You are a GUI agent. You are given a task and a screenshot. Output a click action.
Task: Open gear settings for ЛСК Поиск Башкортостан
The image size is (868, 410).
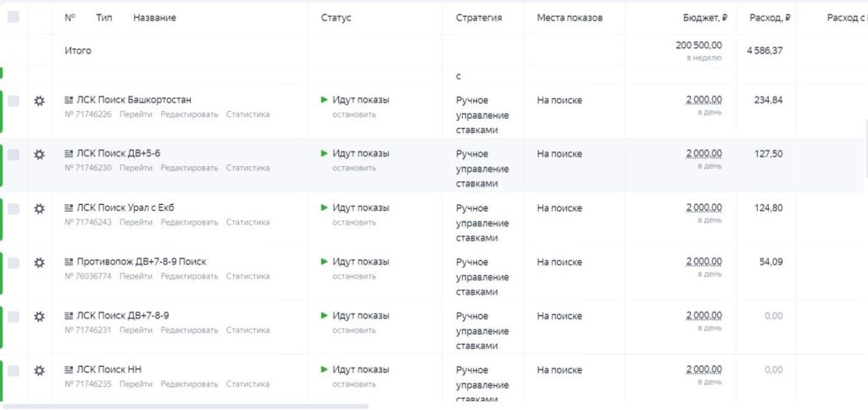pos(39,101)
